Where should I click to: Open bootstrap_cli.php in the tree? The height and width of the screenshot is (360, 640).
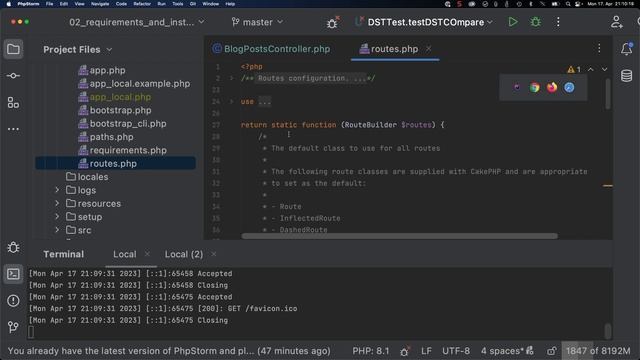122,124
